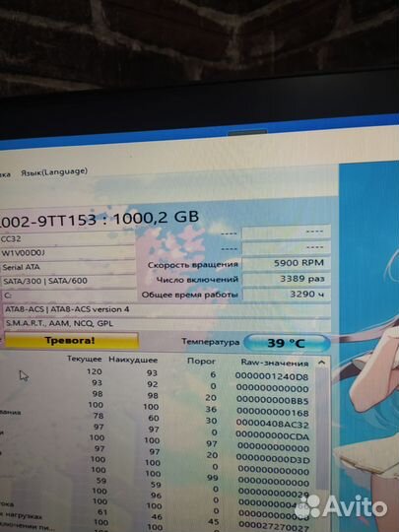Select the row with raw value 000000000BB5

pos(158,398)
